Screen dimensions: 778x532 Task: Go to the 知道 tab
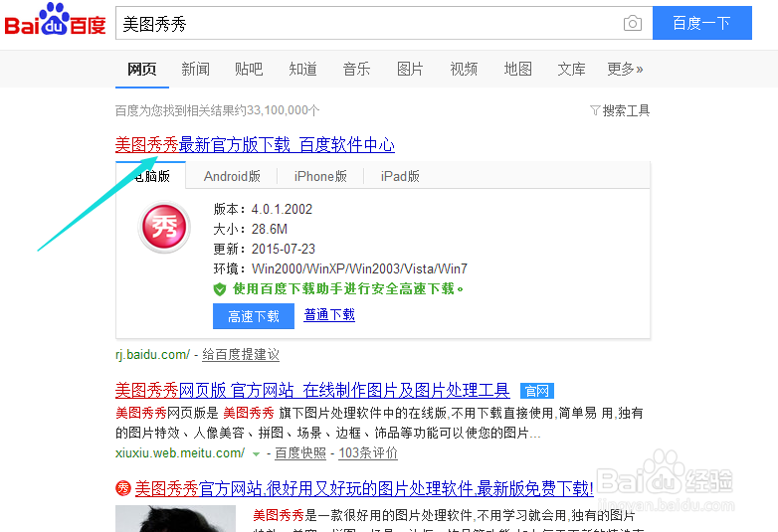pos(302,70)
